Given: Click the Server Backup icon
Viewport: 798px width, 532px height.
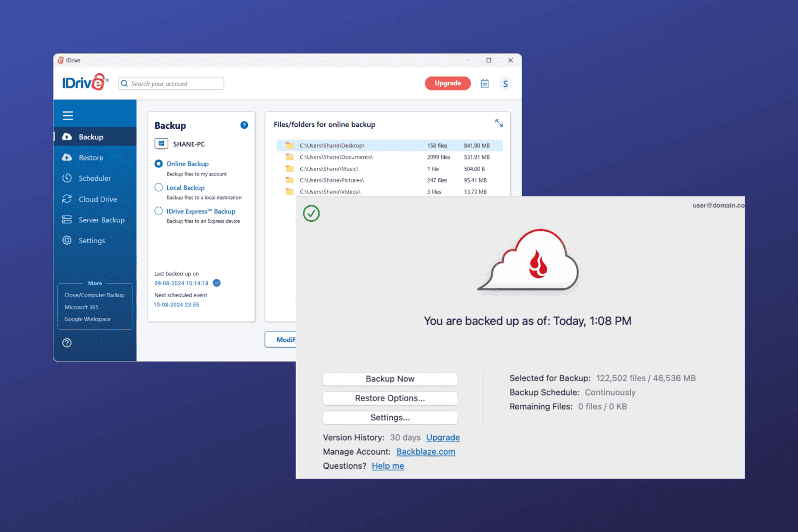Looking at the screenshot, I should 67,220.
